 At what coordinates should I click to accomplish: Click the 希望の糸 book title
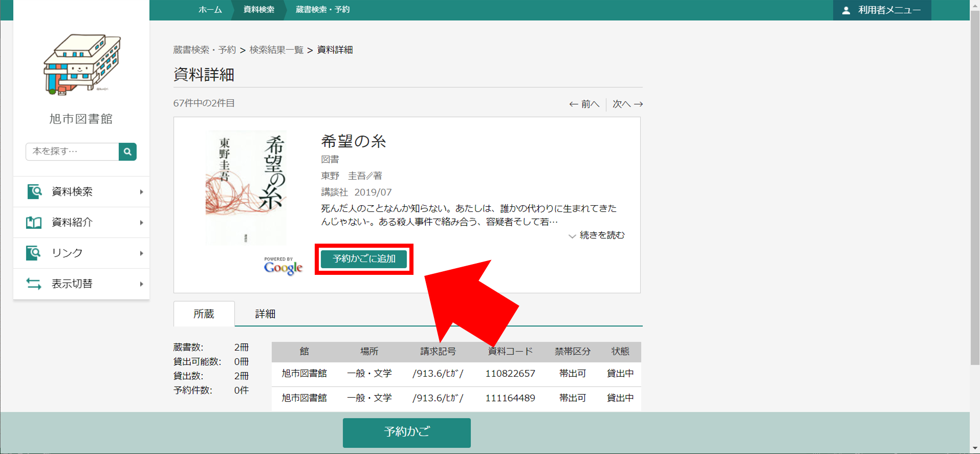point(353,141)
